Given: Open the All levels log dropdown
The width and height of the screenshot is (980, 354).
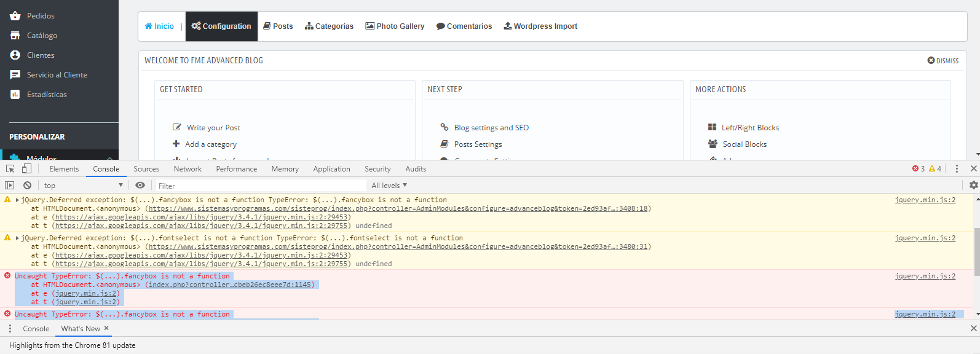Looking at the screenshot, I should [389, 186].
